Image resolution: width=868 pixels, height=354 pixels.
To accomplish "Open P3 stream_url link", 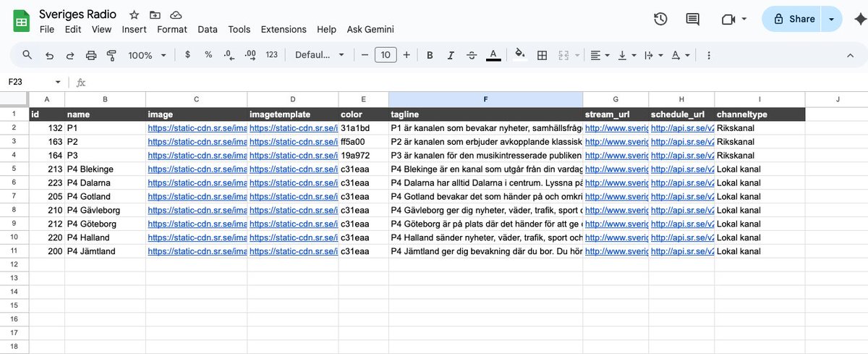I will click(x=616, y=156).
